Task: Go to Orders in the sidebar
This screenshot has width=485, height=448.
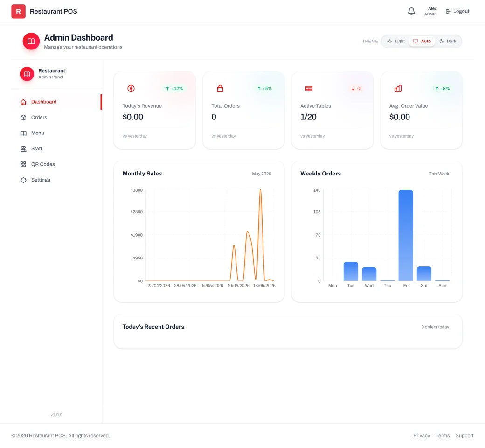Action: (56, 118)
